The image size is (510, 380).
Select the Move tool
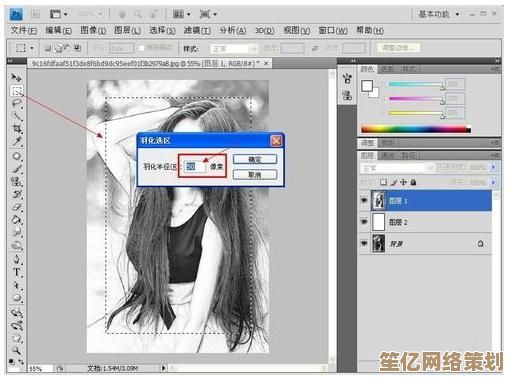16,77
